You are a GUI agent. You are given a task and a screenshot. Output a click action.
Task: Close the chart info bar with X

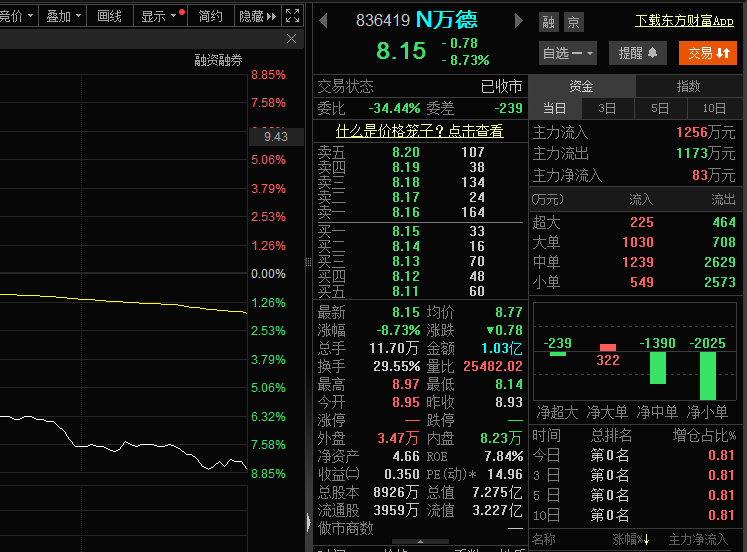pyautogui.click(x=292, y=39)
